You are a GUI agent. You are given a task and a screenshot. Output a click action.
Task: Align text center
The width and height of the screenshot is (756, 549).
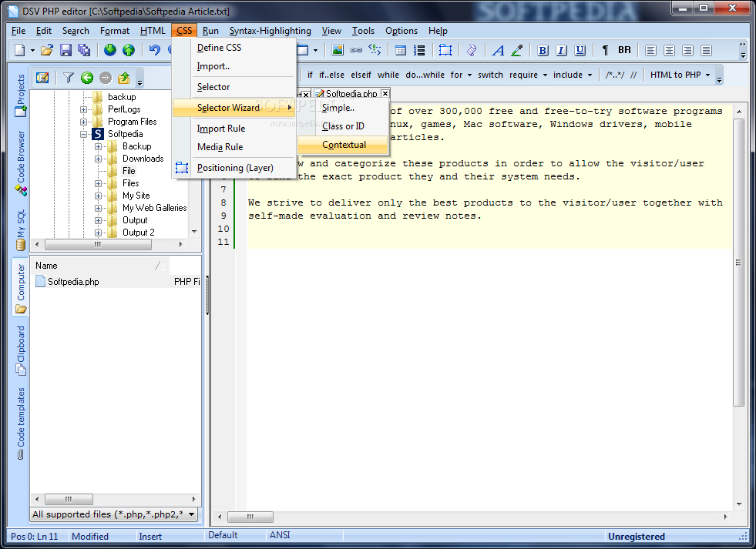tap(669, 50)
